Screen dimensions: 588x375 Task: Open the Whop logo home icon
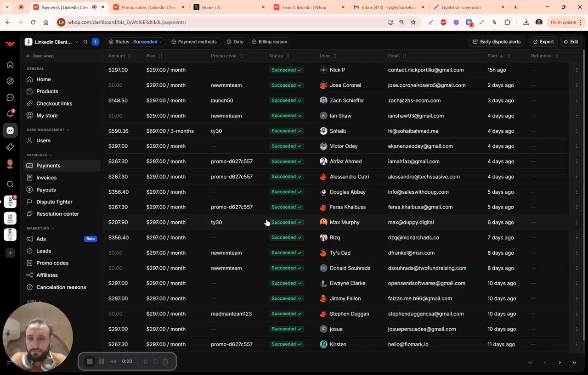(x=10, y=44)
